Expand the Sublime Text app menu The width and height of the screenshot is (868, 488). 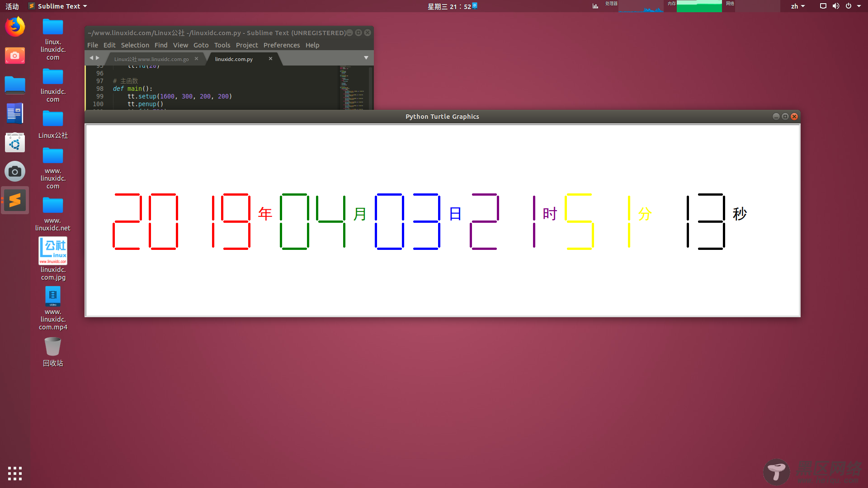[57, 6]
